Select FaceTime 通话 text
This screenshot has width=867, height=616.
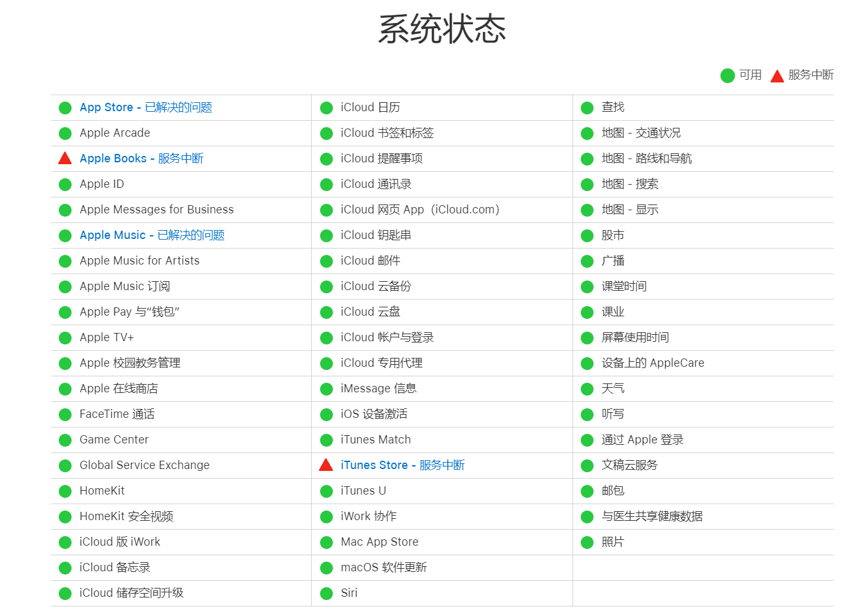117,414
